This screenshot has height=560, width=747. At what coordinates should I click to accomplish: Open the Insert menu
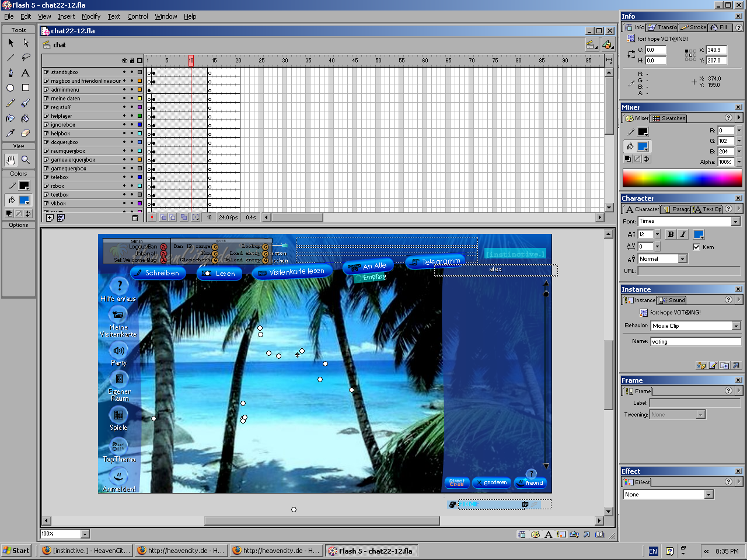coord(66,16)
